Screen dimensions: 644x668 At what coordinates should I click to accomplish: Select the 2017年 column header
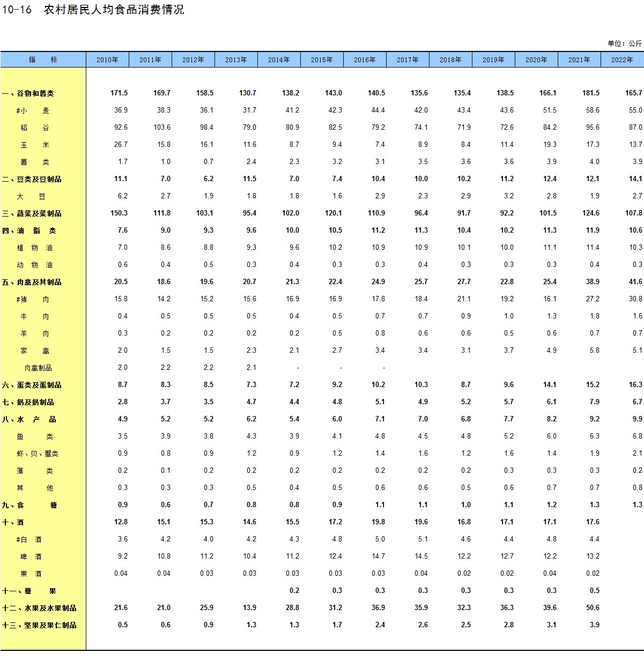[x=408, y=60]
